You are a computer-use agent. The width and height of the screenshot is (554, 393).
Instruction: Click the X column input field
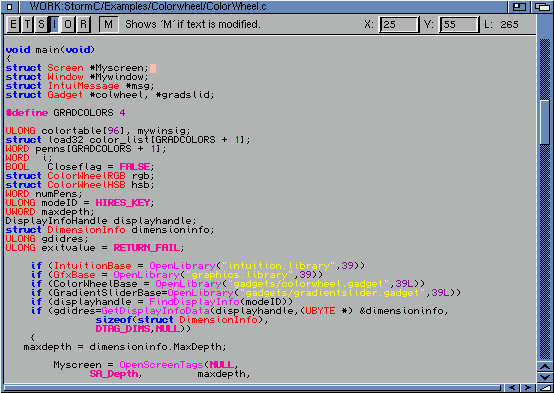[x=399, y=24]
